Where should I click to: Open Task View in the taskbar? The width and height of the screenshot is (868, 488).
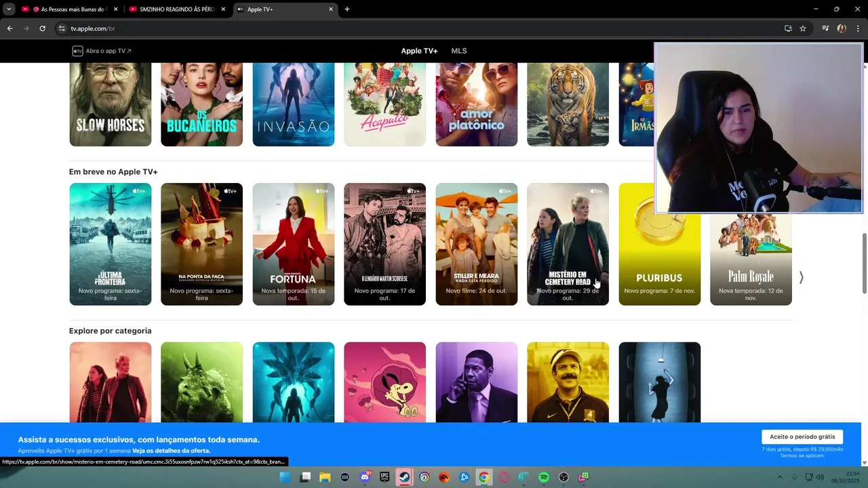[305, 477]
